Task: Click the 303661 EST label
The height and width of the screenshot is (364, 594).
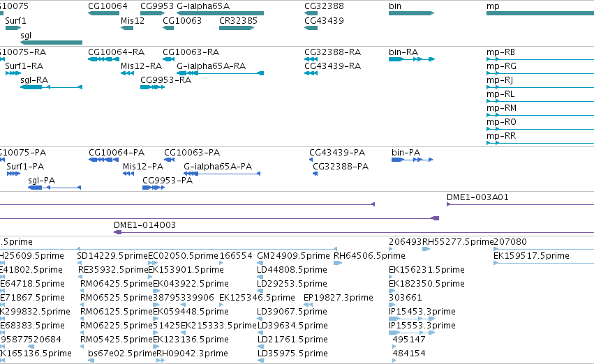Action: pos(406,298)
